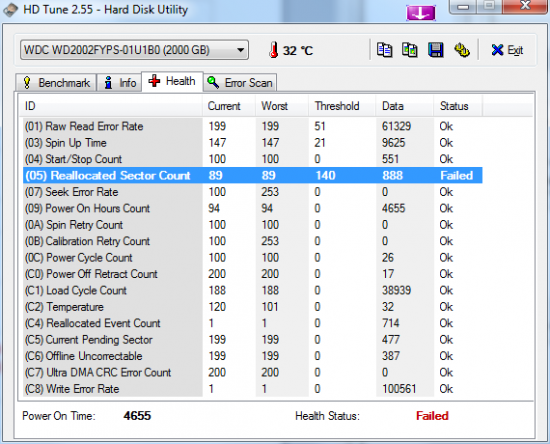Select the Raw Read Error Rate row
Image resolution: width=550 pixels, height=444 pixels.
(x=253, y=126)
